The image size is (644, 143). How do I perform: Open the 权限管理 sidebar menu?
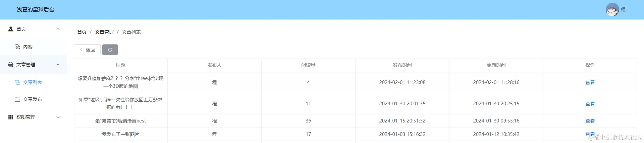tap(34, 117)
